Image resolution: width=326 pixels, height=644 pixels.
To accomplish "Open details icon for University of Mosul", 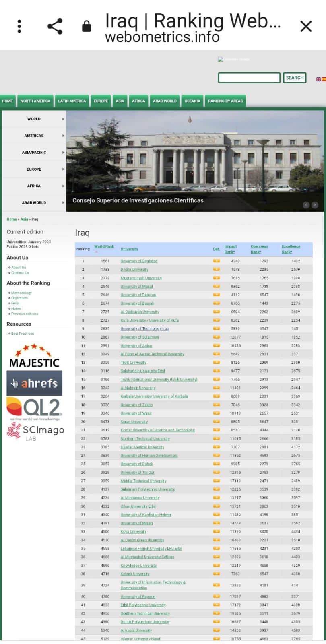I will coord(217,286).
